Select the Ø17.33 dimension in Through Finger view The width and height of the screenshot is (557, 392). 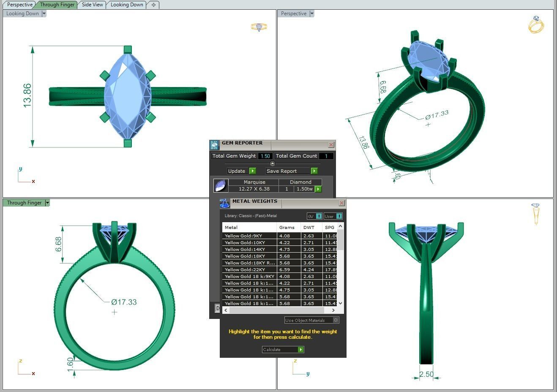(124, 302)
